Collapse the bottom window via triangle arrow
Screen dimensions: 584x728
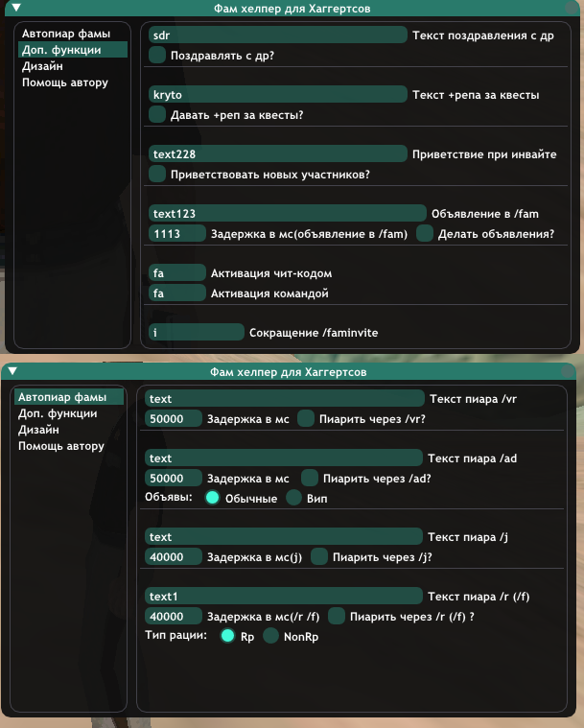pos(12,371)
